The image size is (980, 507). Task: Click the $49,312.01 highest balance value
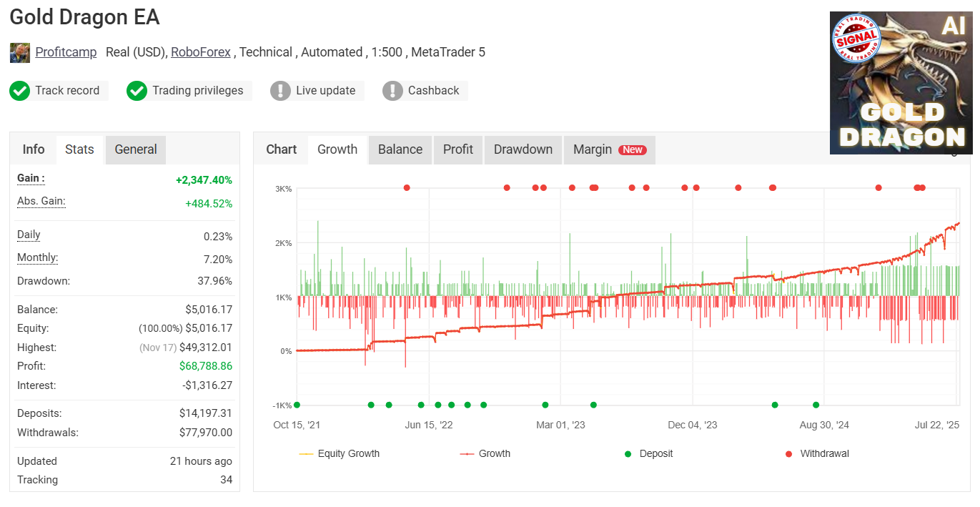pyautogui.click(x=206, y=348)
